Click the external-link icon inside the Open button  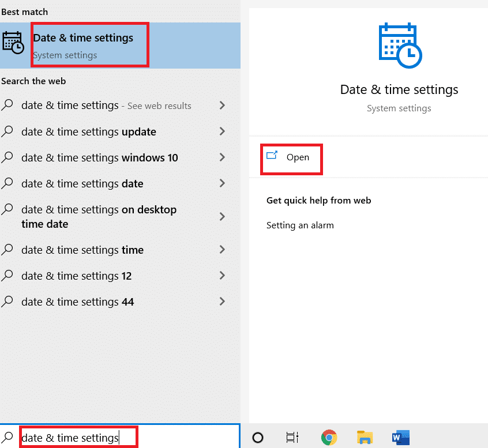(x=272, y=156)
